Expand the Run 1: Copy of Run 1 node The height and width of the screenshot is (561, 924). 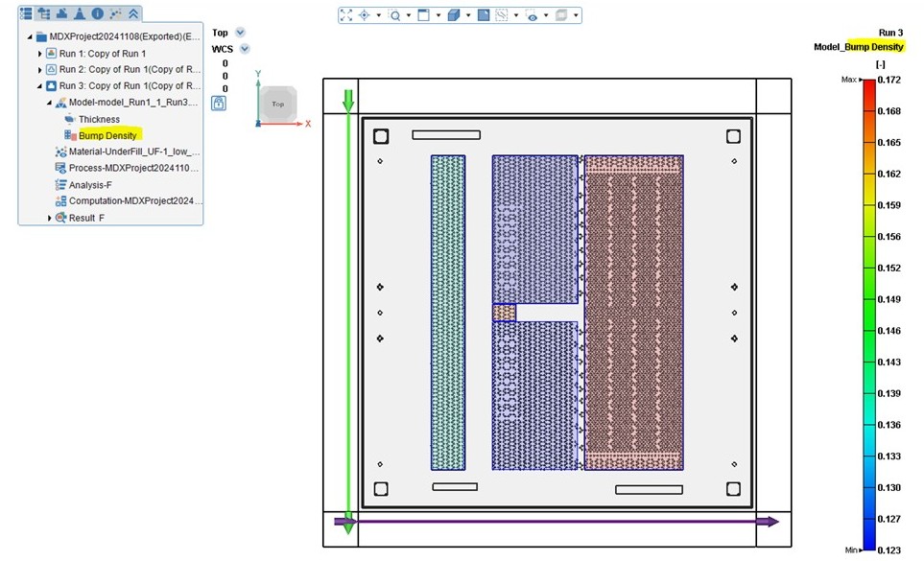(40, 53)
